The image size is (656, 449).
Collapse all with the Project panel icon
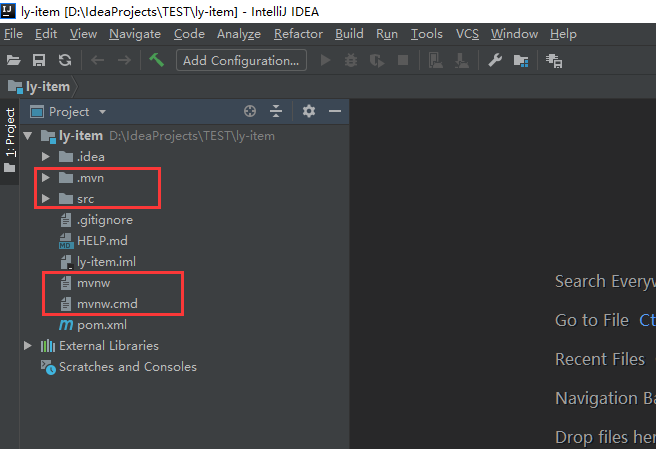[276, 111]
